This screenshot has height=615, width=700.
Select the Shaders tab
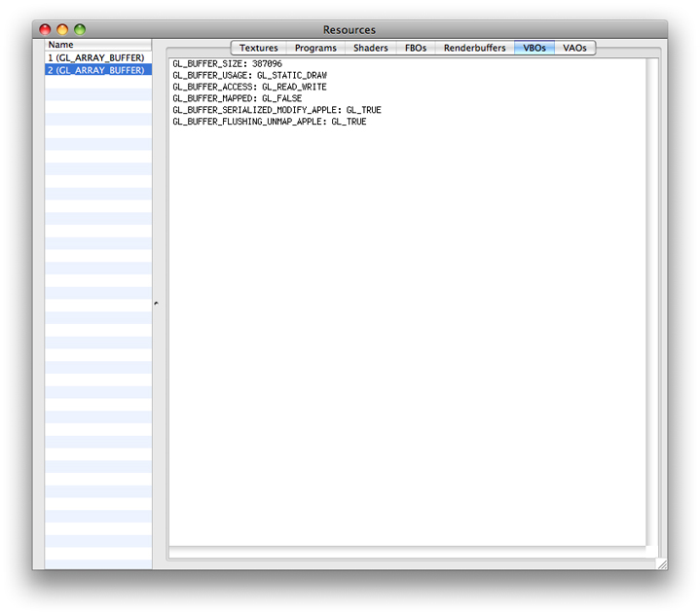370,48
